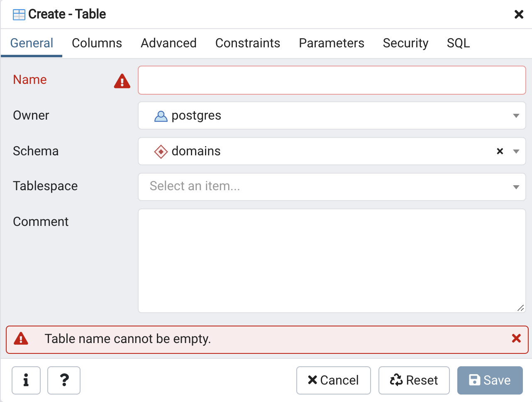Reset the form fields
Image resolution: width=532 pixels, height=402 pixels.
(414, 380)
